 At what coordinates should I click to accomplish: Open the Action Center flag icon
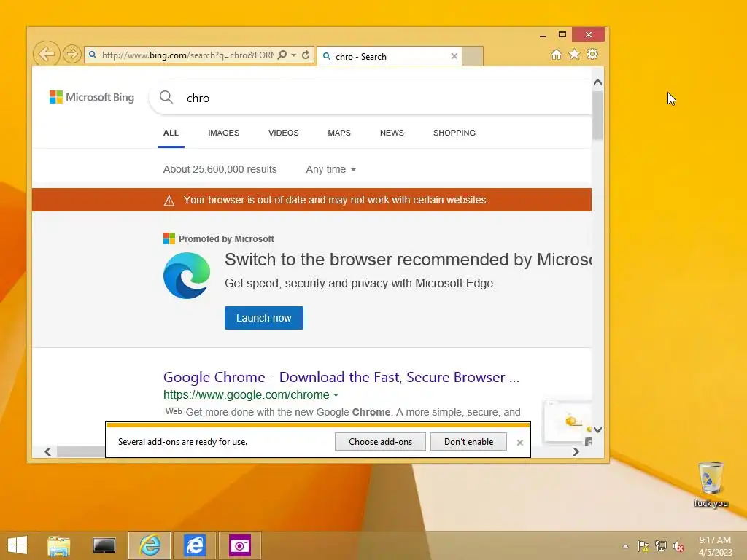(x=643, y=546)
